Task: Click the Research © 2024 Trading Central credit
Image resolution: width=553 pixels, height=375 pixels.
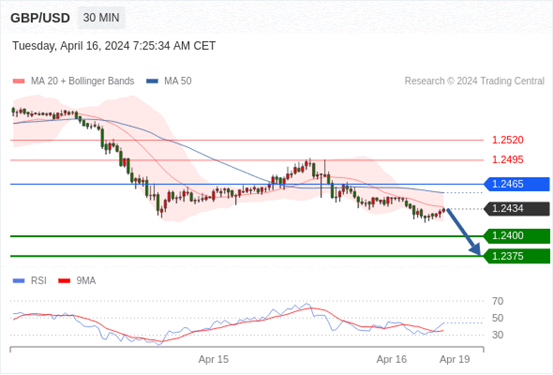Action: click(474, 81)
